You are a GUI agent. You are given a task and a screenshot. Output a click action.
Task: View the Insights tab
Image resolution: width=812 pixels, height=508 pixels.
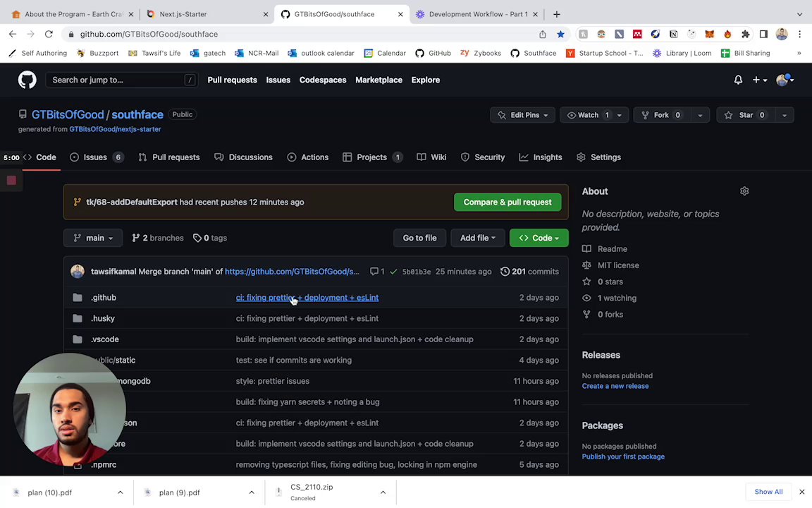point(540,157)
